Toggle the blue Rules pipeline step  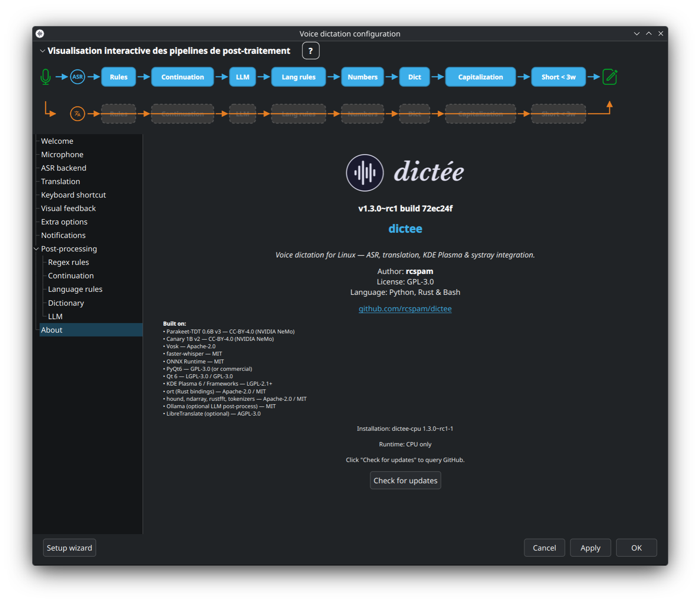[x=119, y=77]
